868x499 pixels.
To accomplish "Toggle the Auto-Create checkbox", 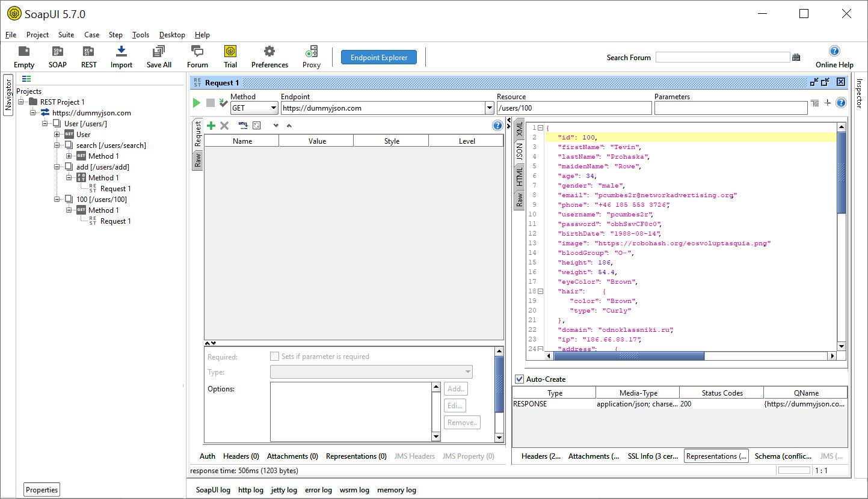I will [x=519, y=379].
